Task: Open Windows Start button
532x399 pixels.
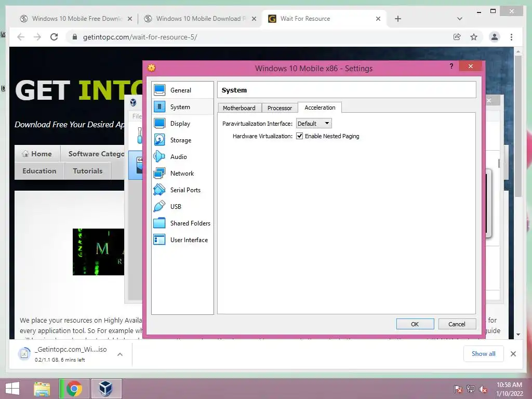Action: (x=12, y=389)
